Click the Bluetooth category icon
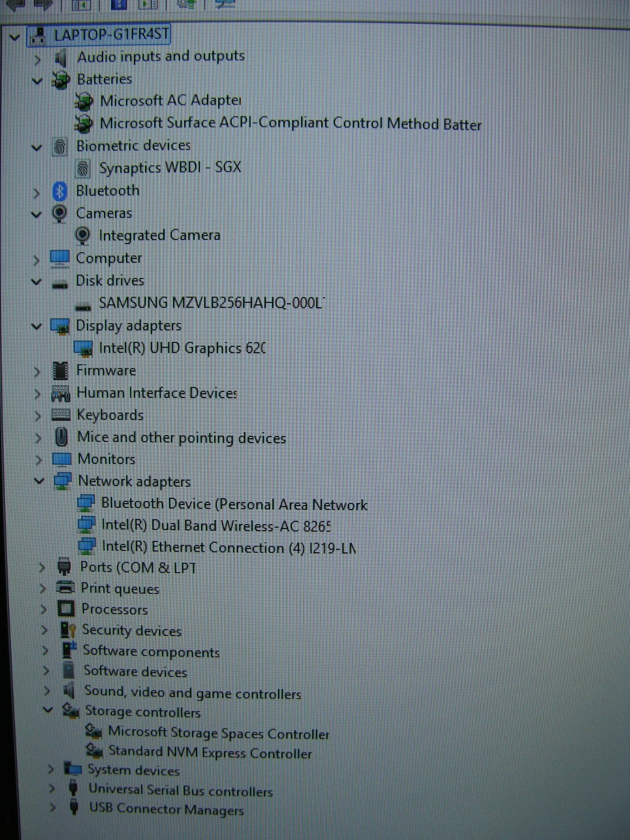Screen dimensions: 630x840 [x=60, y=191]
